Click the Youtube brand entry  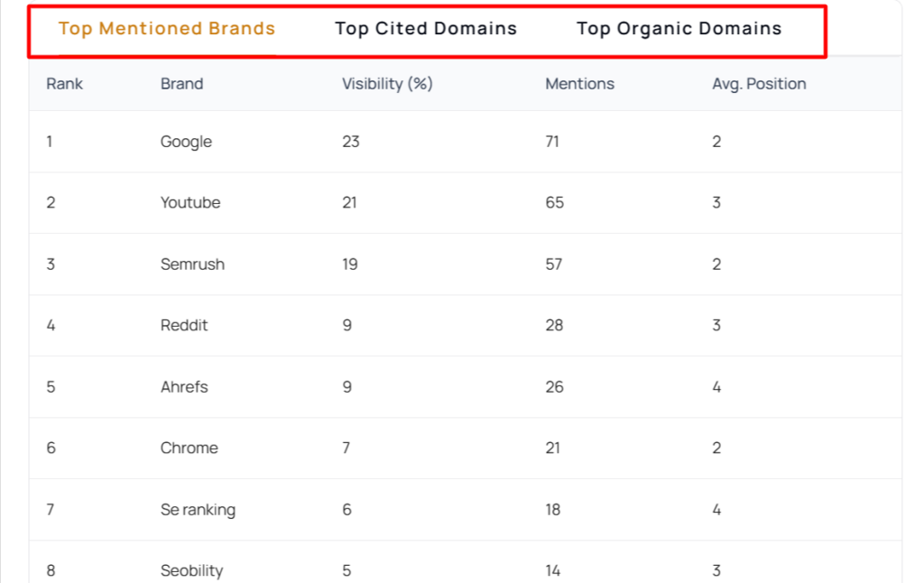point(190,203)
